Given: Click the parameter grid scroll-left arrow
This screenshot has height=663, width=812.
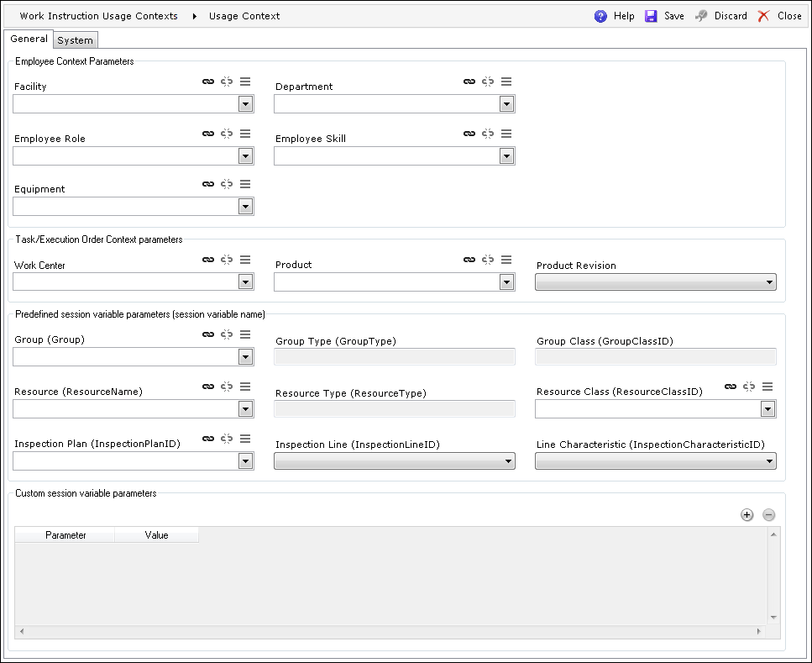Looking at the screenshot, I should (22, 631).
